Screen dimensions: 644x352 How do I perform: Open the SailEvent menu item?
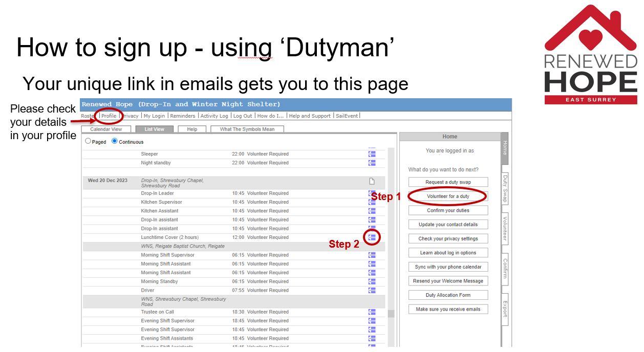(x=347, y=116)
